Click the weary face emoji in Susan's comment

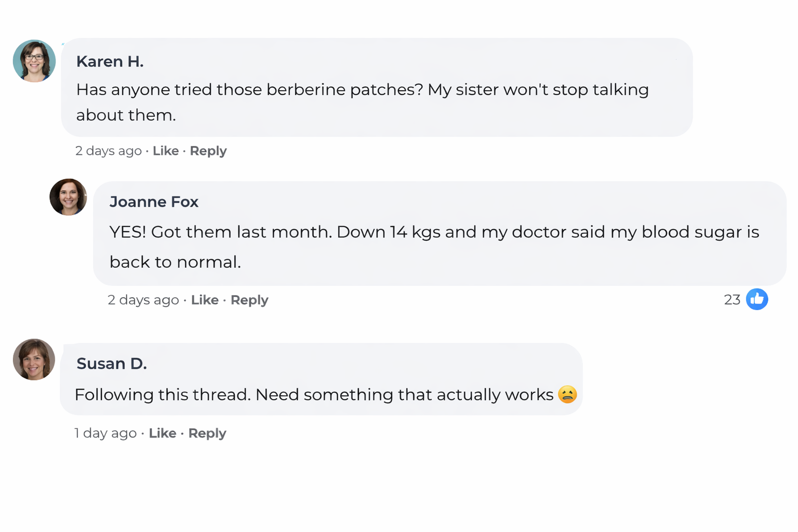(x=567, y=394)
